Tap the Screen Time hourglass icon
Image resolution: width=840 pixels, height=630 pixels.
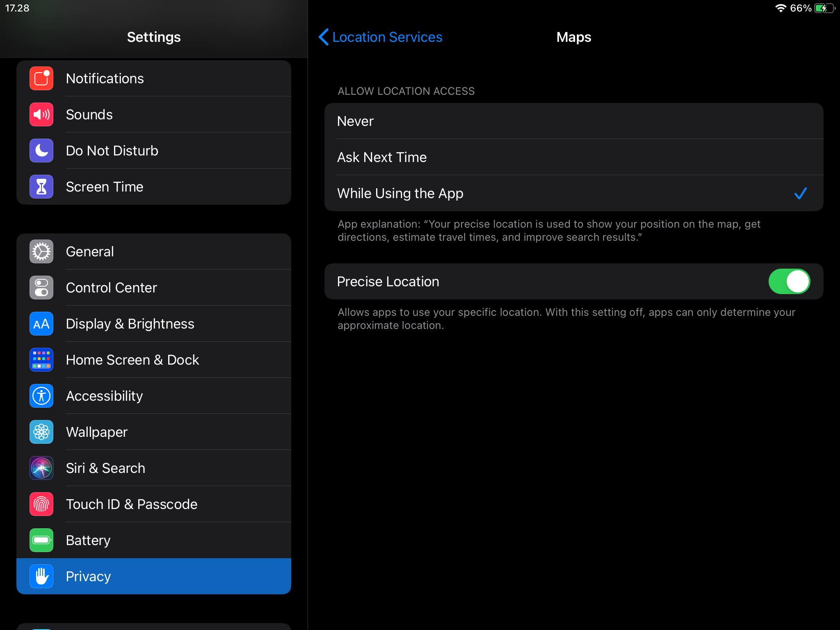point(41,187)
